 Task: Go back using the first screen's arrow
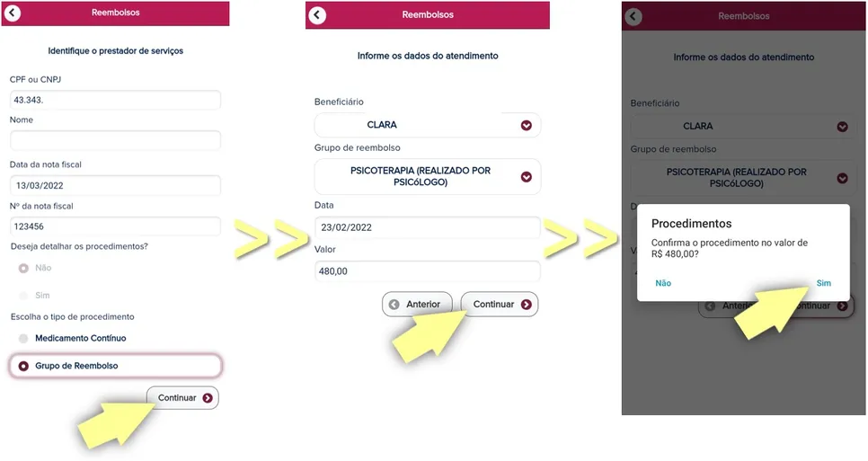point(13,13)
